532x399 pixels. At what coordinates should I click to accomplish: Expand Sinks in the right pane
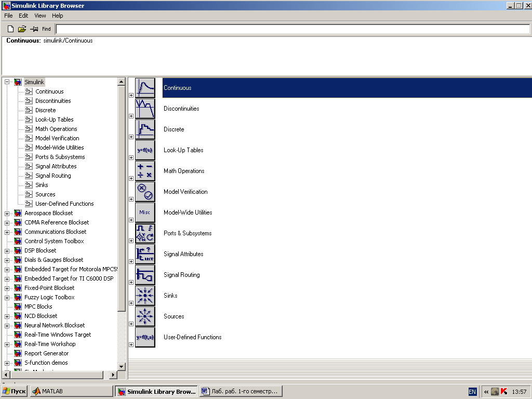pos(131,303)
